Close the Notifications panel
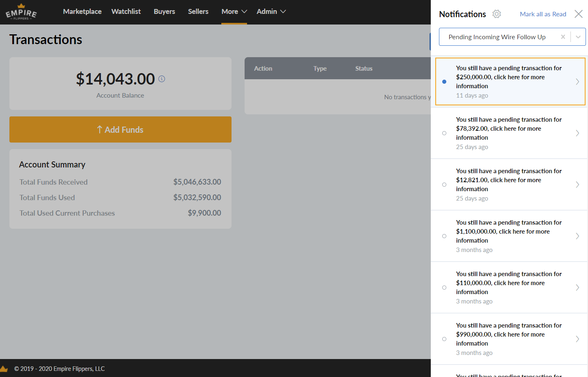Image resolution: width=588 pixels, height=377 pixels. 579,14
